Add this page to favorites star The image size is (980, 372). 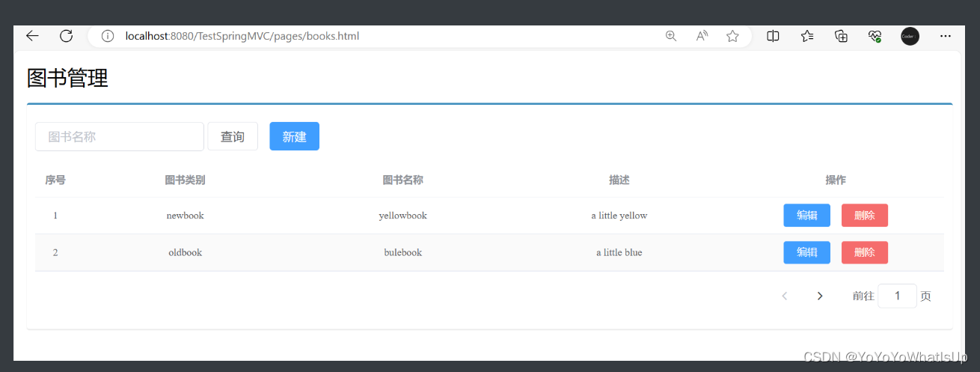[x=732, y=36]
